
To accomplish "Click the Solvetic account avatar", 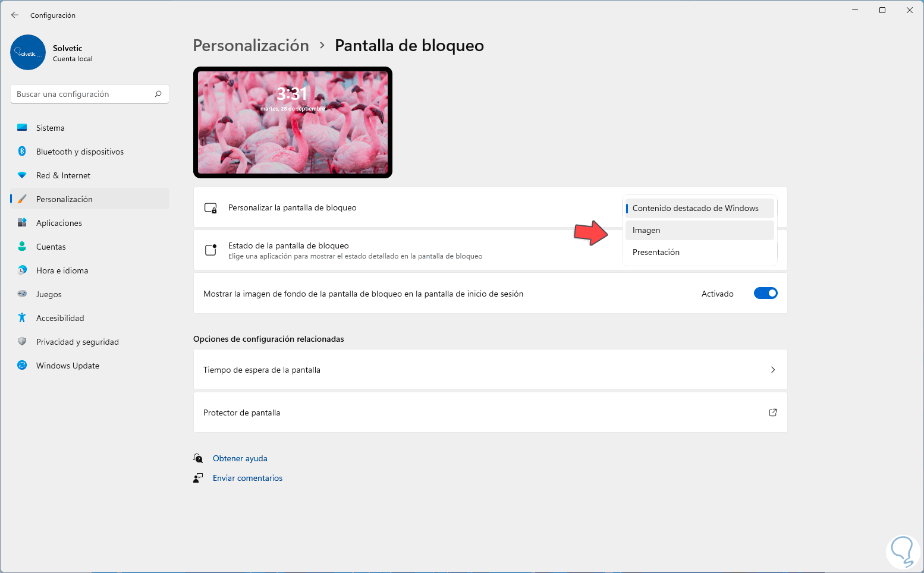I will (x=28, y=52).
